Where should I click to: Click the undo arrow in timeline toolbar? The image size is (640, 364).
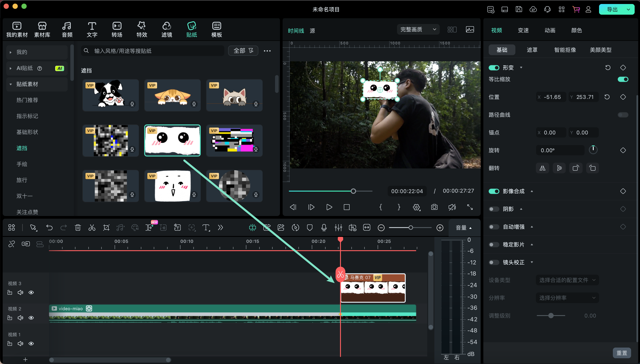[x=49, y=228]
